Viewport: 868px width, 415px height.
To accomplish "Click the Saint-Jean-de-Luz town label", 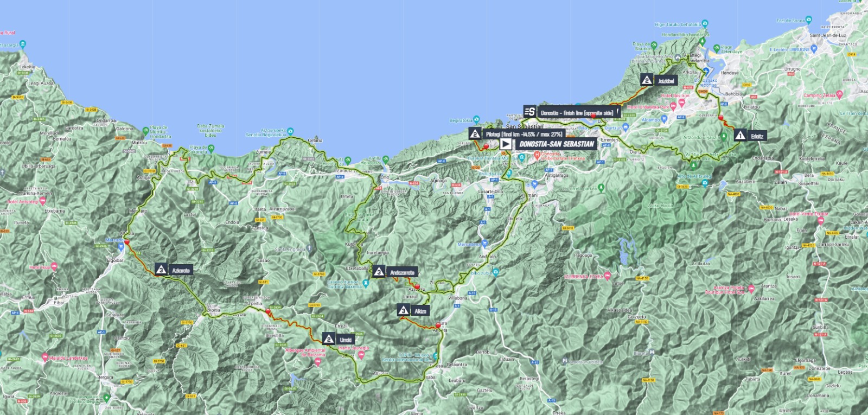I will point(827,35).
